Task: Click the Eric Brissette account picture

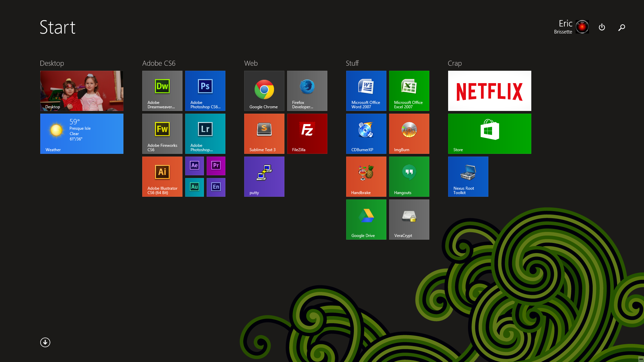Action: point(582,27)
